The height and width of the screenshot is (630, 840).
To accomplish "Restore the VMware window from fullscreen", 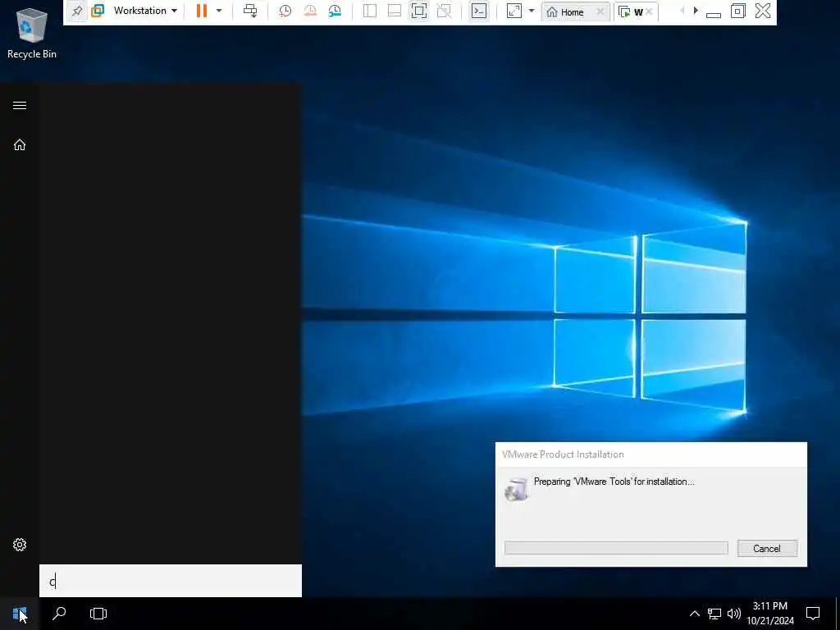I will click(738, 11).
